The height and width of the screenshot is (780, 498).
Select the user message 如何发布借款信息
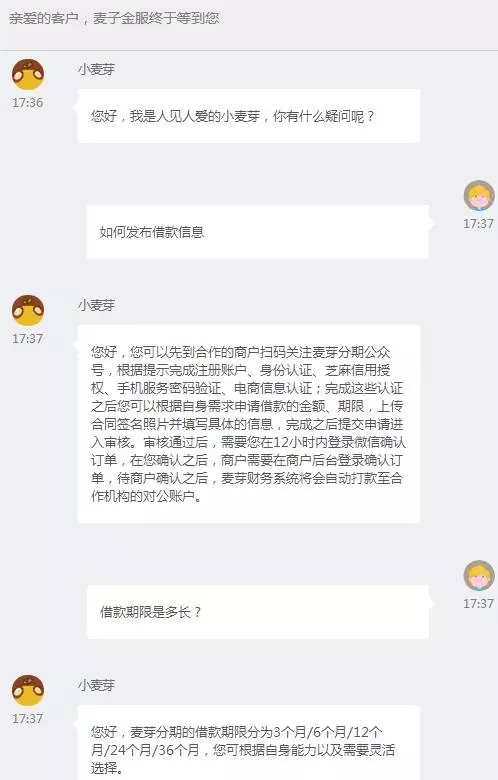pyautogui.click(x=257, y=232)
